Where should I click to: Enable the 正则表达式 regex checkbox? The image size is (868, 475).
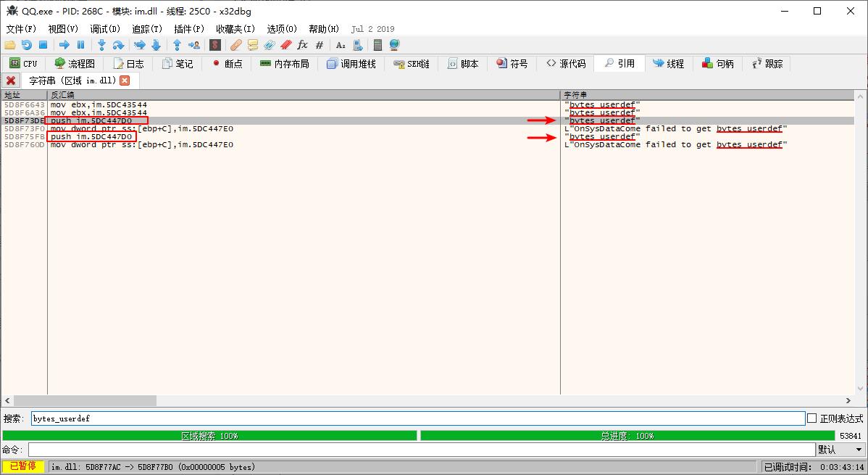coord(811,418)
